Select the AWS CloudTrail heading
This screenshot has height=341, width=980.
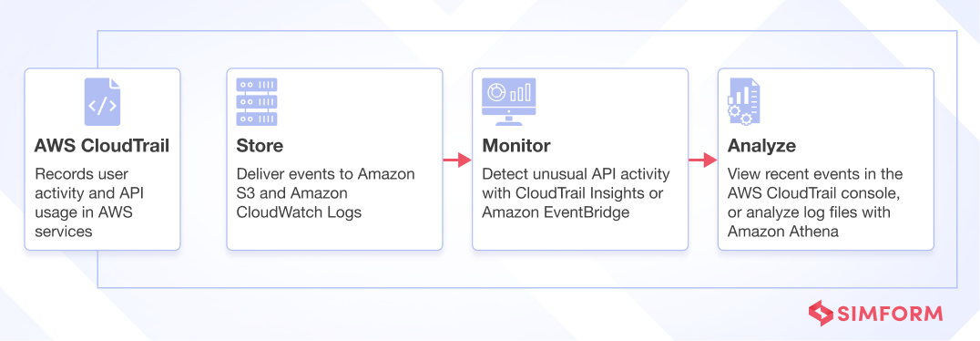coord(102,147)
